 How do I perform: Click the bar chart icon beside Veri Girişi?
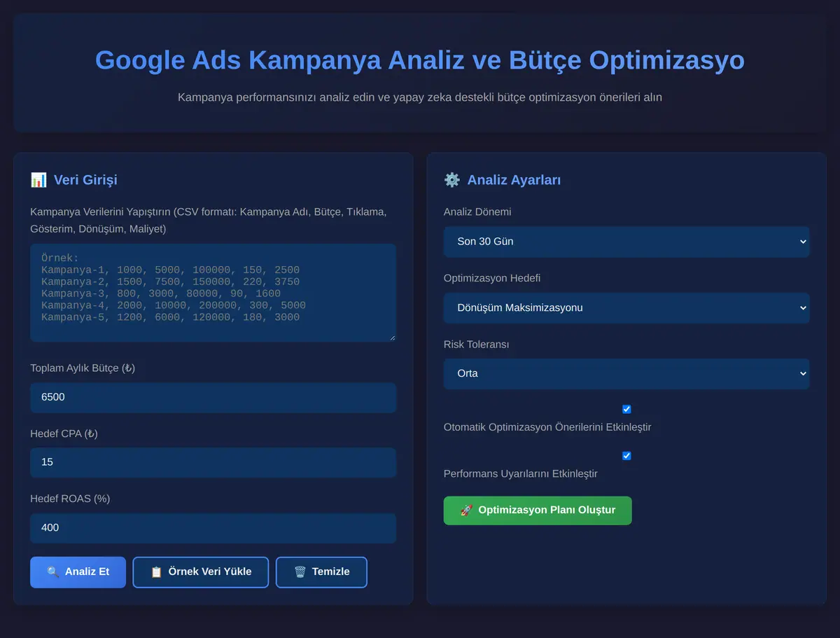(x=38, y=180)
